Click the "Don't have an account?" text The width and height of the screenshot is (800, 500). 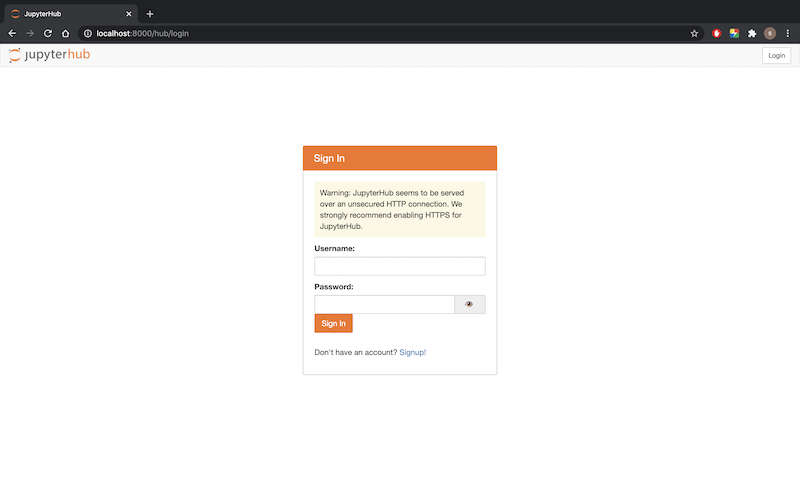(356, 353)
